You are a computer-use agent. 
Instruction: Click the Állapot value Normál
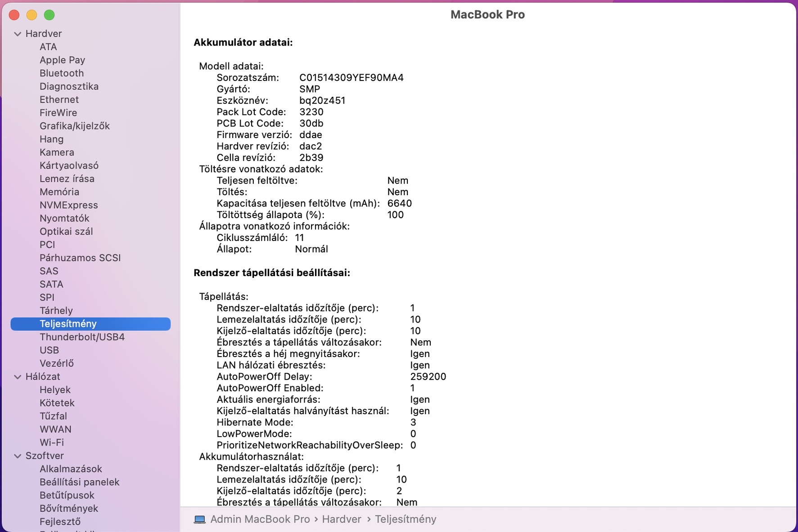pyautogui.click(x=311, y=249)
